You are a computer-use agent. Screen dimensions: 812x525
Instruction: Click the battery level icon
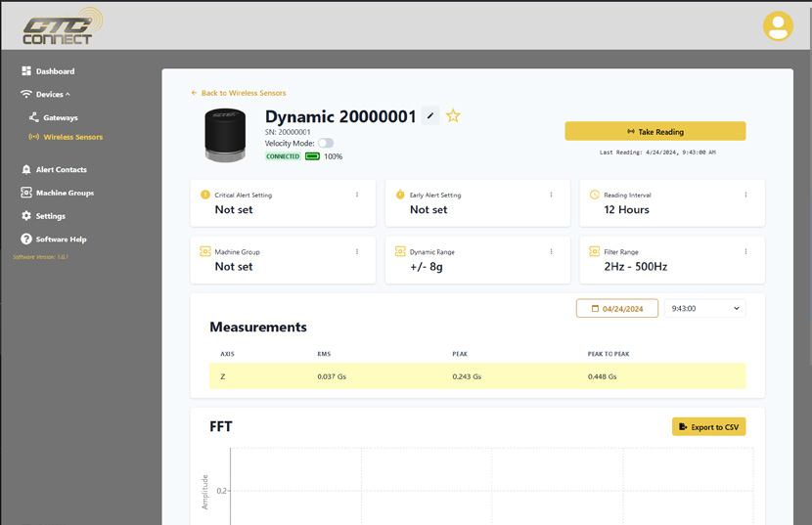coord(312,156)
